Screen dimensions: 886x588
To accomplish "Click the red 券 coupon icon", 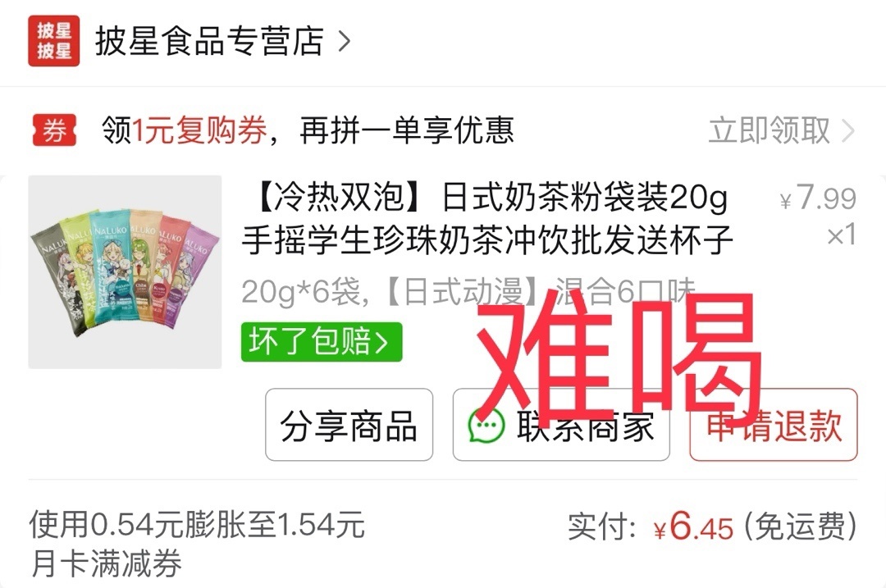I will (54, 130).
